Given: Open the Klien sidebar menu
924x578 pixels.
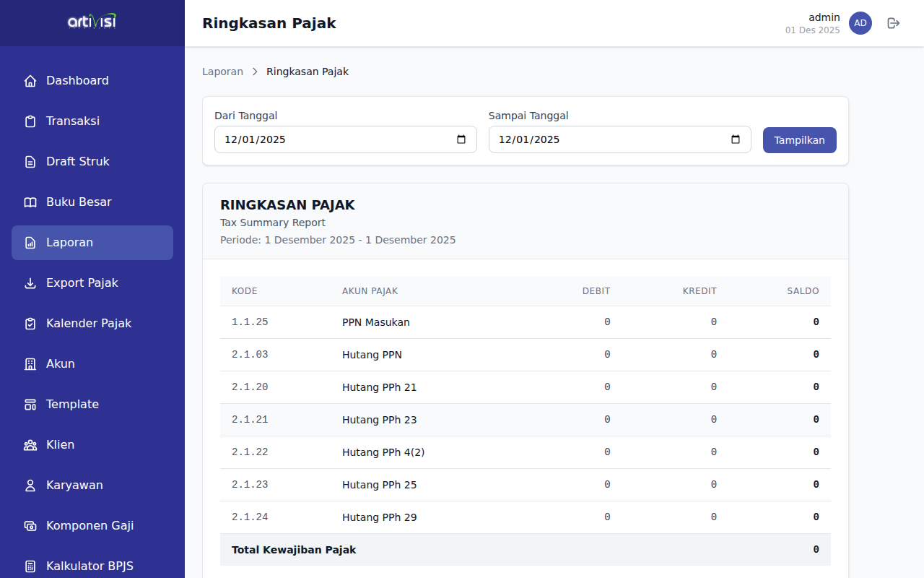Looking at the screenshot, I should click(x=60, y=445).
